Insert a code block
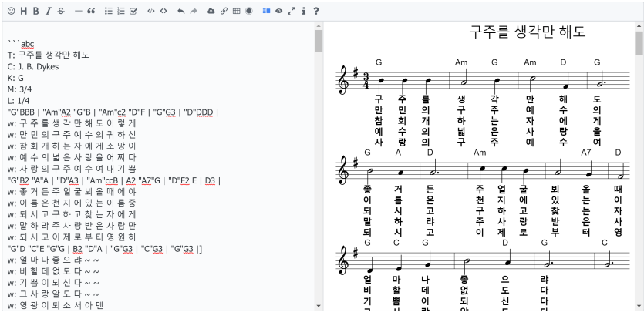This screenshot has width=644, height=319. tap(164, 11)
